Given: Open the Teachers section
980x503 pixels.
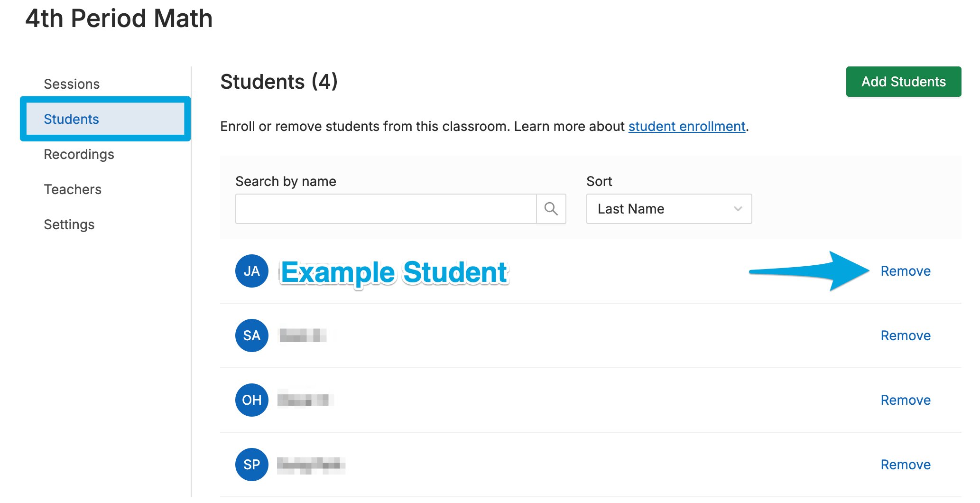Looking at the screenshot, I should pos(73,189).
